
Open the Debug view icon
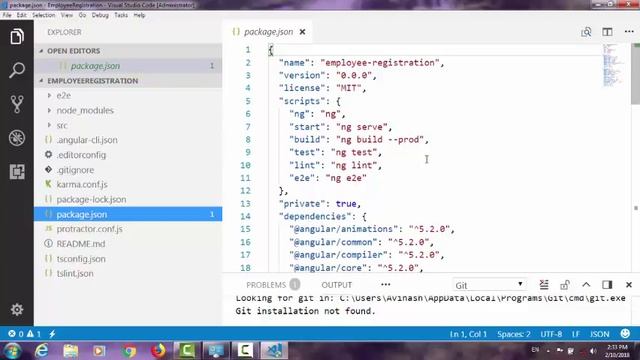click(17, 138)
